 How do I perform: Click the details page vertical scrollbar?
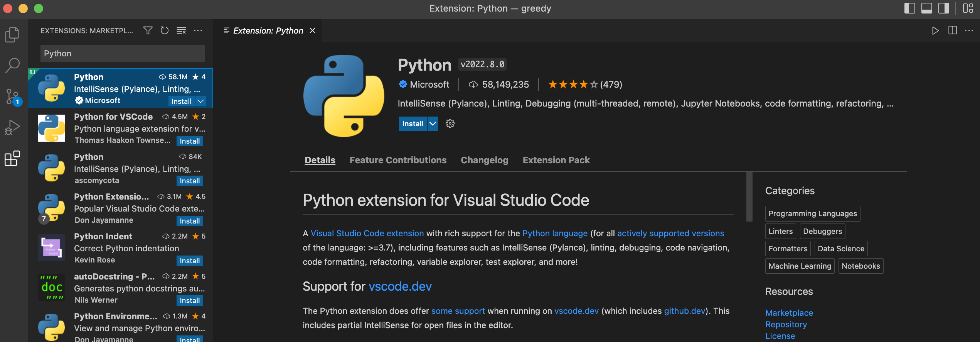point(749,197)
